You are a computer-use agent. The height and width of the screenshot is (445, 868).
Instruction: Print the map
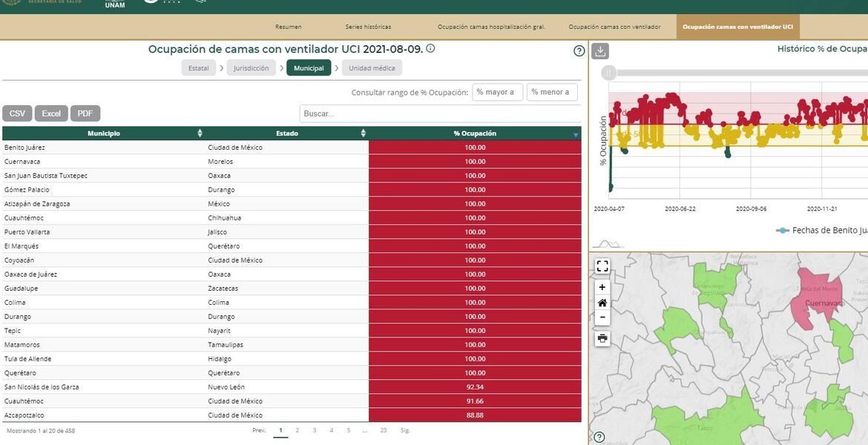point(602,338)
